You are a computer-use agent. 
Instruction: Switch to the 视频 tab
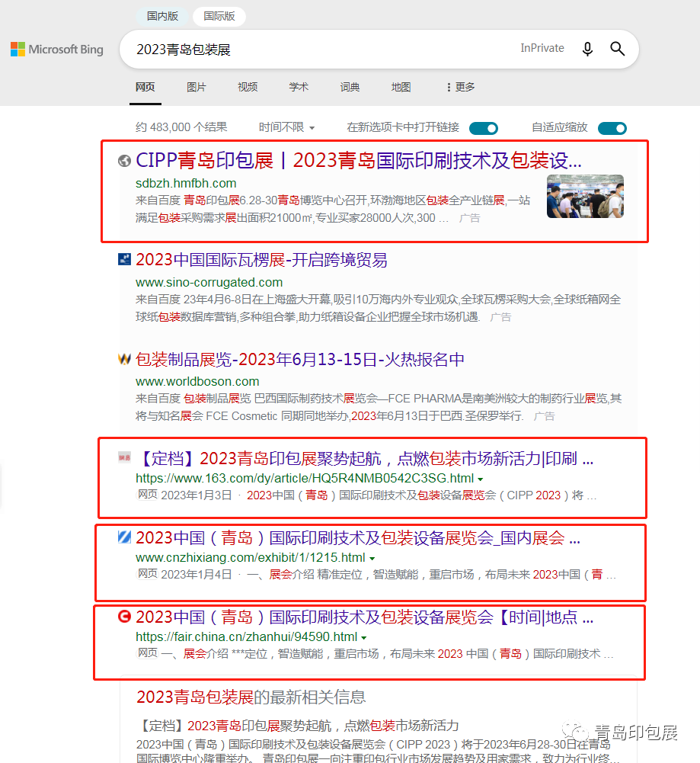point(248,87)
